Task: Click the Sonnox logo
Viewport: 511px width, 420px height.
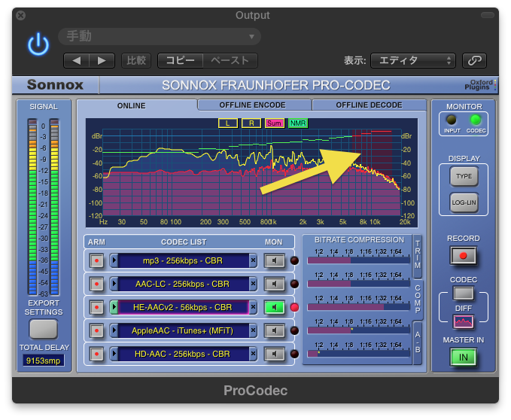Action: tap(55, 85)
